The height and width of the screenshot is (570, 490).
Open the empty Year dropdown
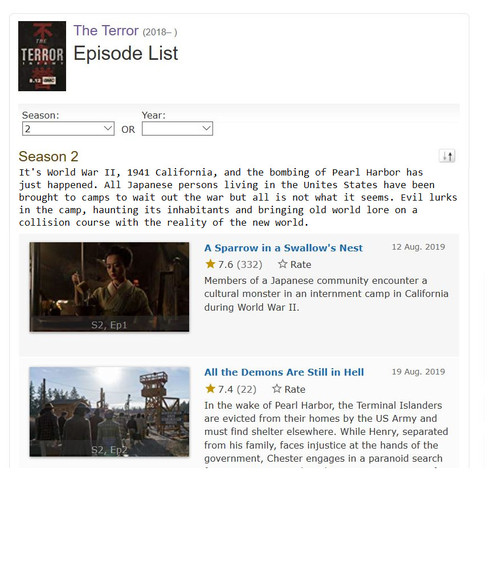tap(177, 129)
